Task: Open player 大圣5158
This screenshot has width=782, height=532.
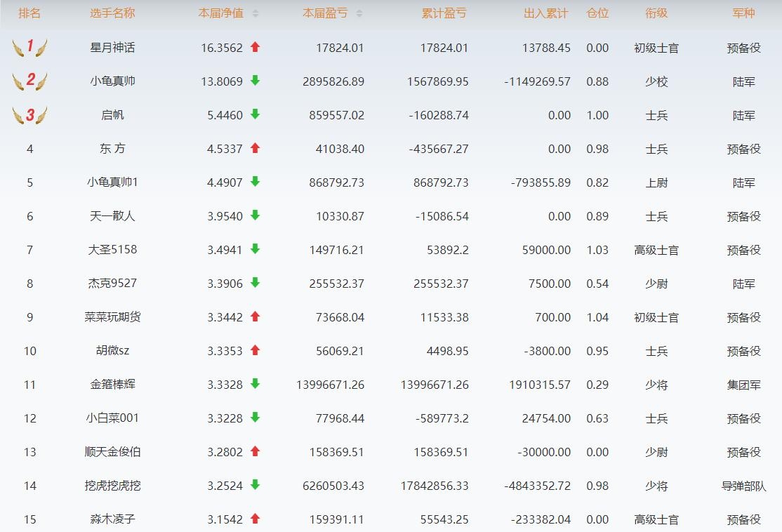Action: click(112, 249)
